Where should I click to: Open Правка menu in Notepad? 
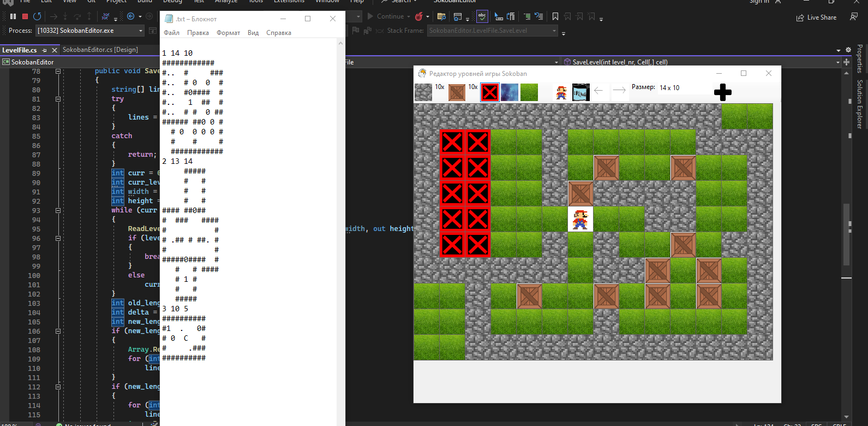point(198,33)
